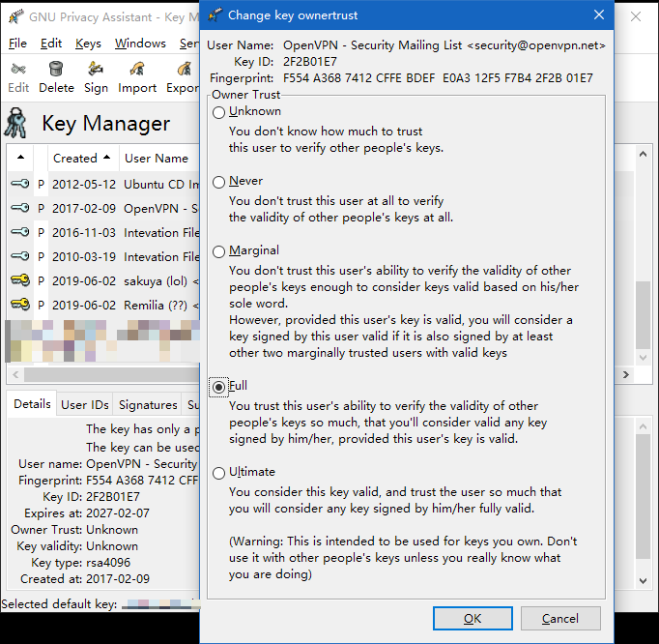Sort keys by User Name column

pos(157,158)
